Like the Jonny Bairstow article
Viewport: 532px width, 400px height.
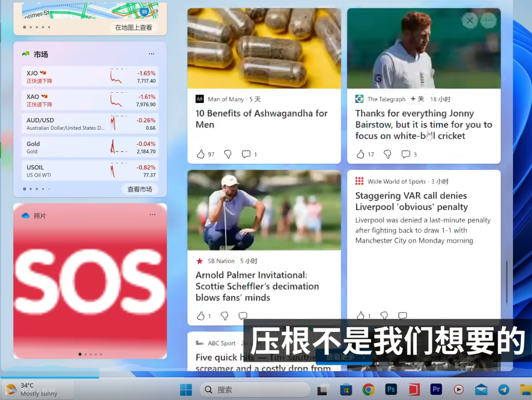click(360, 155)
